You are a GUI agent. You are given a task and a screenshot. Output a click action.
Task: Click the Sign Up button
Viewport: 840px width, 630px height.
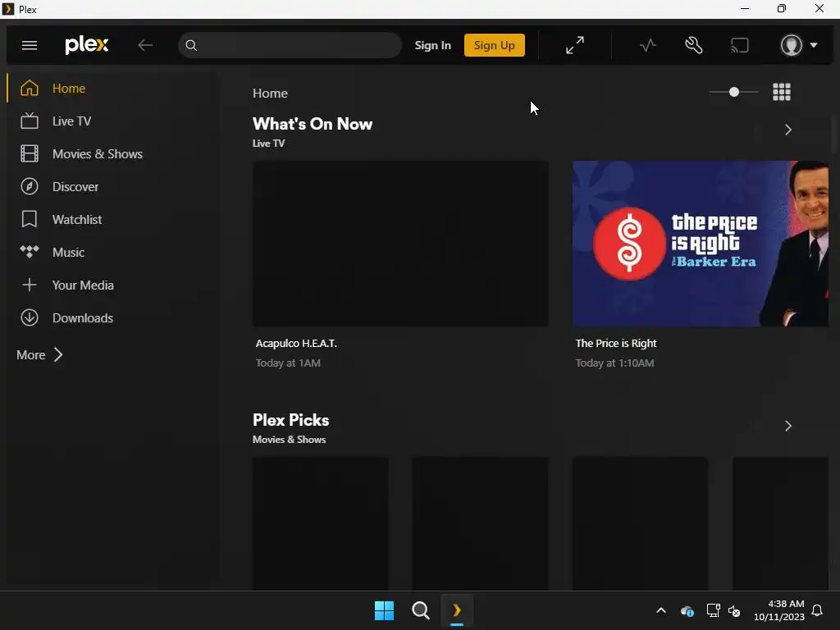495,46
